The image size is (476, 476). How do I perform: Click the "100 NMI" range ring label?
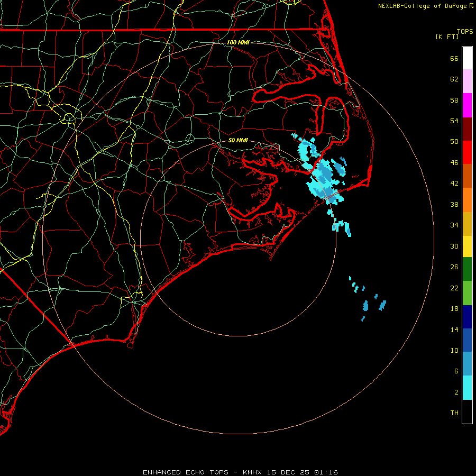click(238, 42)
